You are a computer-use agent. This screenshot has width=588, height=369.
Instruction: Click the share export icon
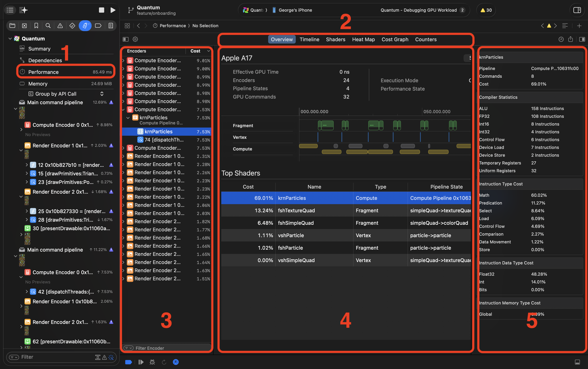pos(570,39)
